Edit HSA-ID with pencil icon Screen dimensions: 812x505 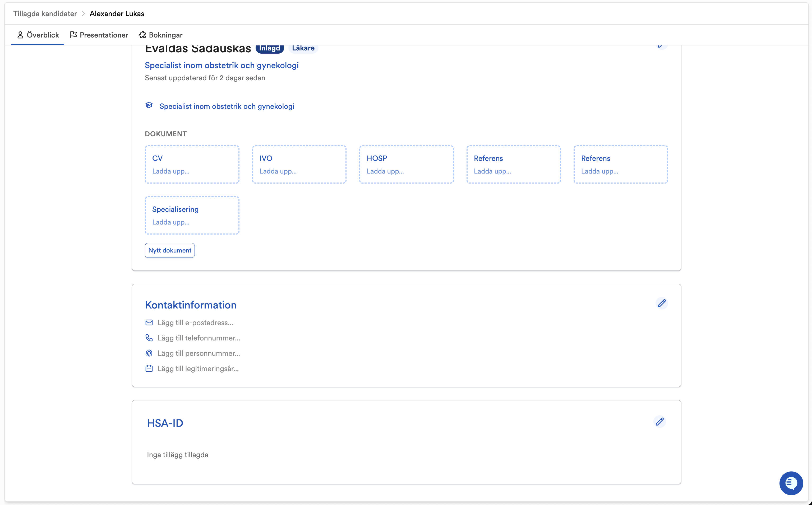pyautogui.click(x=660, y=422)
